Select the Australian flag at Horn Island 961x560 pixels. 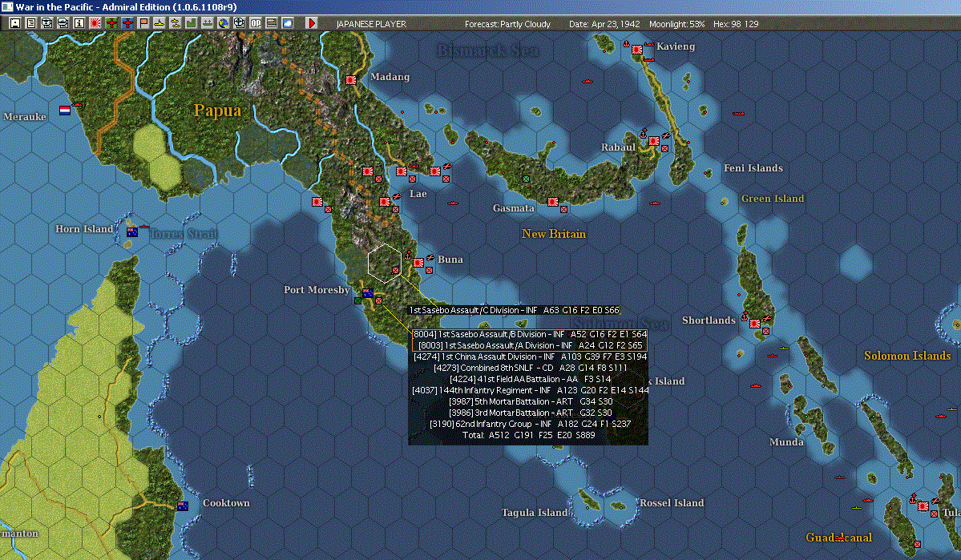[x=131, y=232]
